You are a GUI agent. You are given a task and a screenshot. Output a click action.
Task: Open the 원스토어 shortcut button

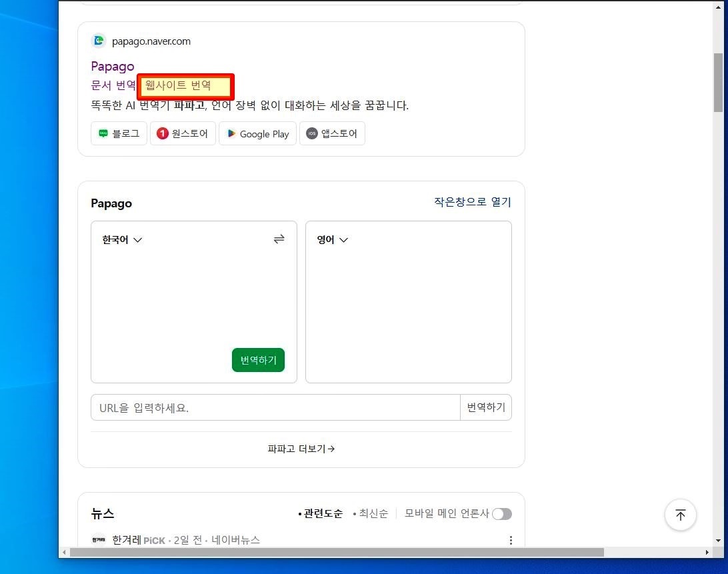(183, 133)
